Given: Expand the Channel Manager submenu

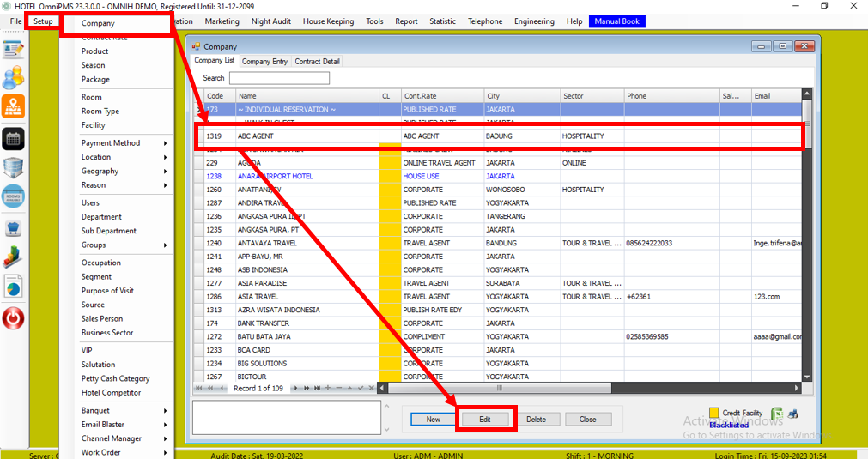Looking at the screenshot, I should coord(166,438).
